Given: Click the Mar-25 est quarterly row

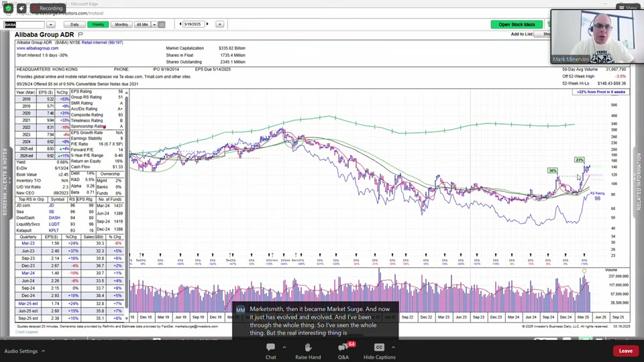Looking at the screenshot, I should [69, 303].
